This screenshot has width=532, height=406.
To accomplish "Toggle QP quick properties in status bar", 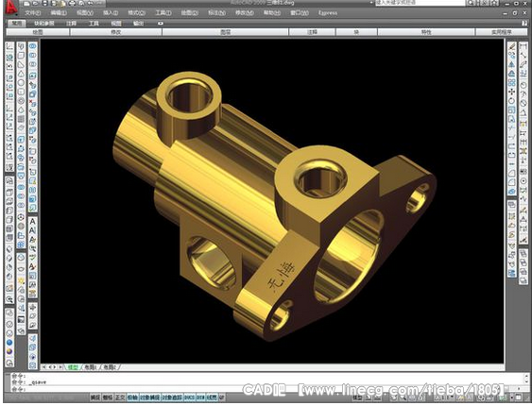I will (x=221, y=398).
